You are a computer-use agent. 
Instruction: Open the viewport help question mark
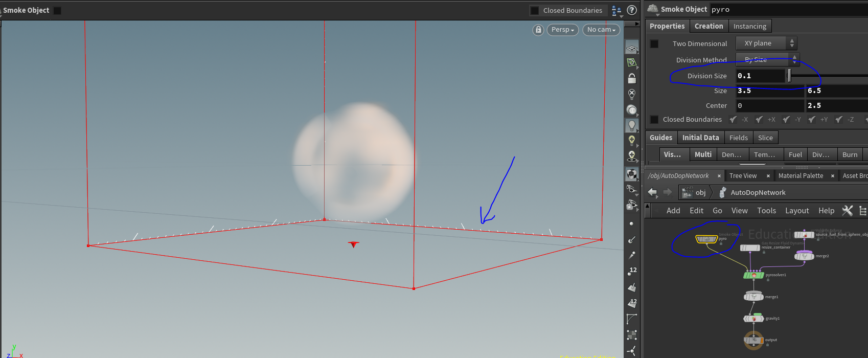[632, 10]
